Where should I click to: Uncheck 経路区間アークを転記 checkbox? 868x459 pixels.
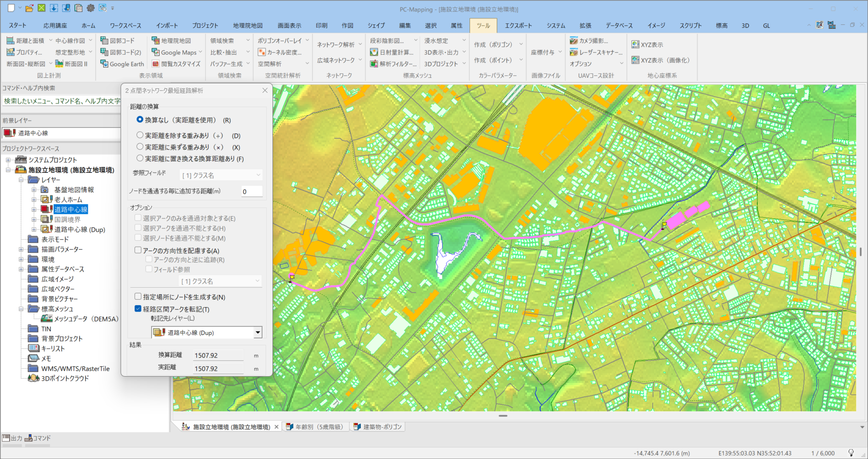(138, 309)
